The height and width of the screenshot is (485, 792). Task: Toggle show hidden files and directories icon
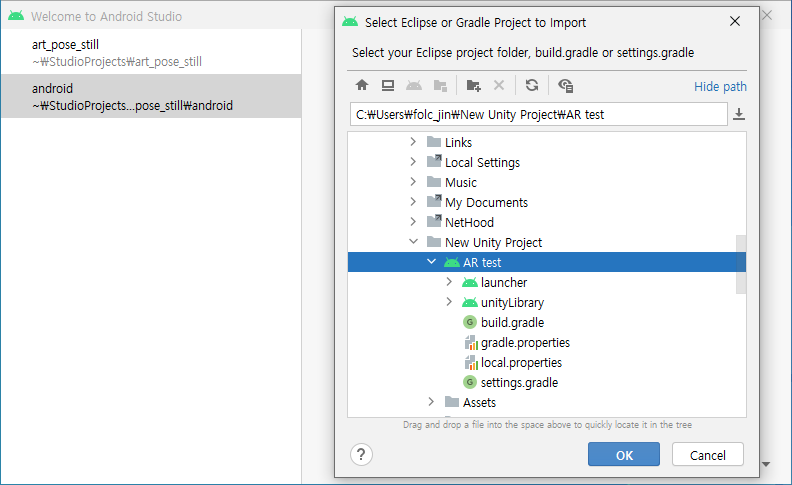(x=565, y=85)
